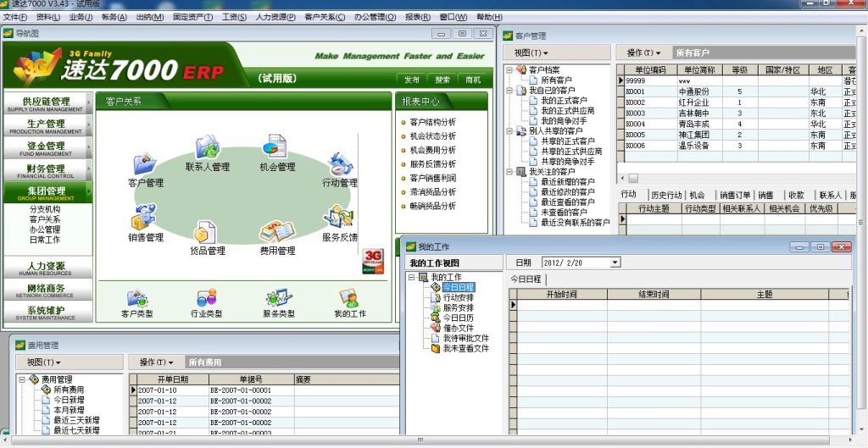868x448 pixels.
Task: Switch to the 收款 tab
Action: (796, 196)
